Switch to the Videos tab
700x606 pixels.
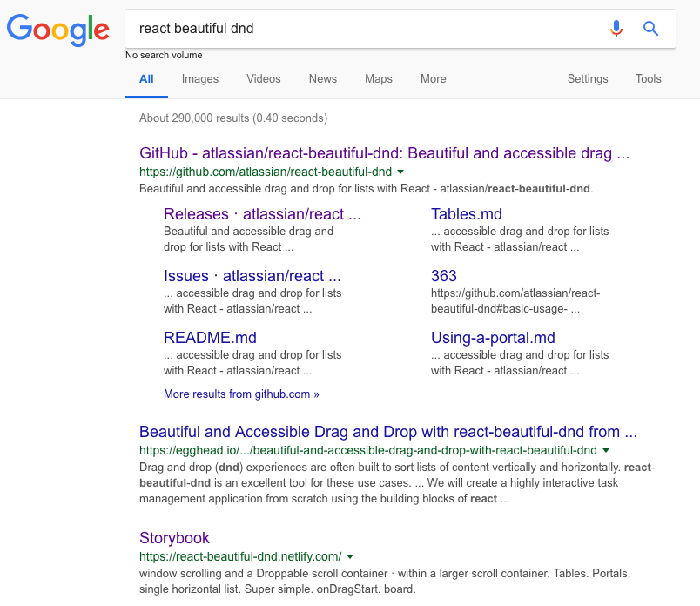[x=263, y=79]
